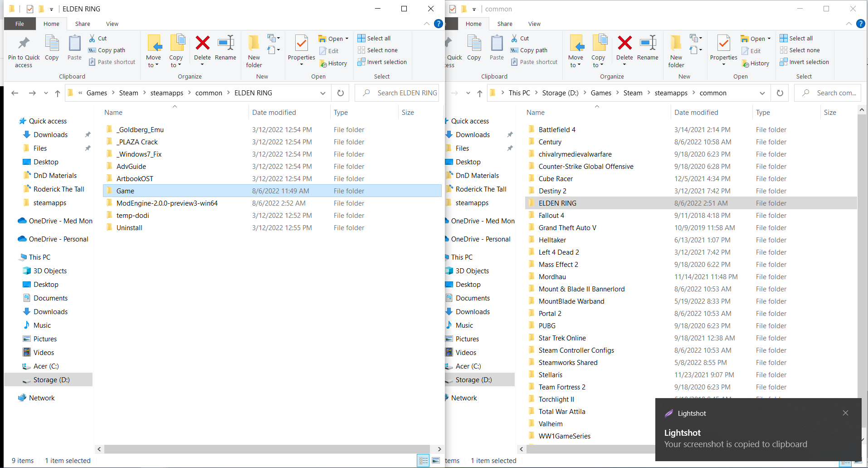Expand address bar history in ELDEN RING window
Screen dimensions: 868x468
pos(323,93)
